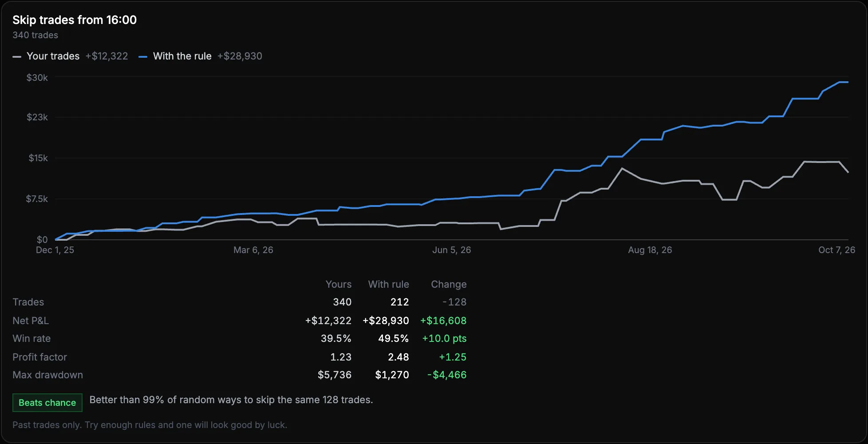Click the 'Beats chance' badge

point(47,403)
